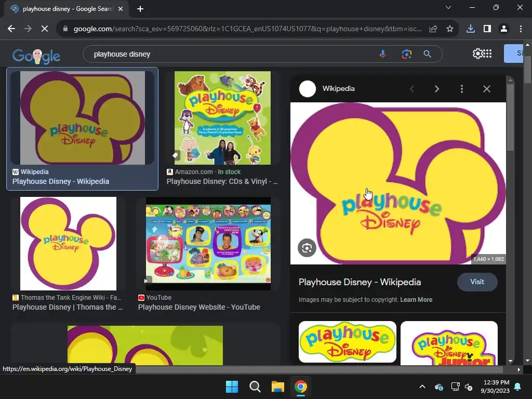Click the Google logo
Screen dimensions: 532x399
[x=36, y=56]
